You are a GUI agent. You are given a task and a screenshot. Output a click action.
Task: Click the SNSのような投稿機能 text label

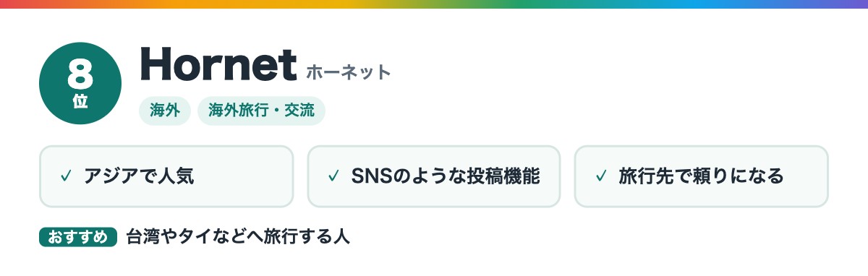446,176
